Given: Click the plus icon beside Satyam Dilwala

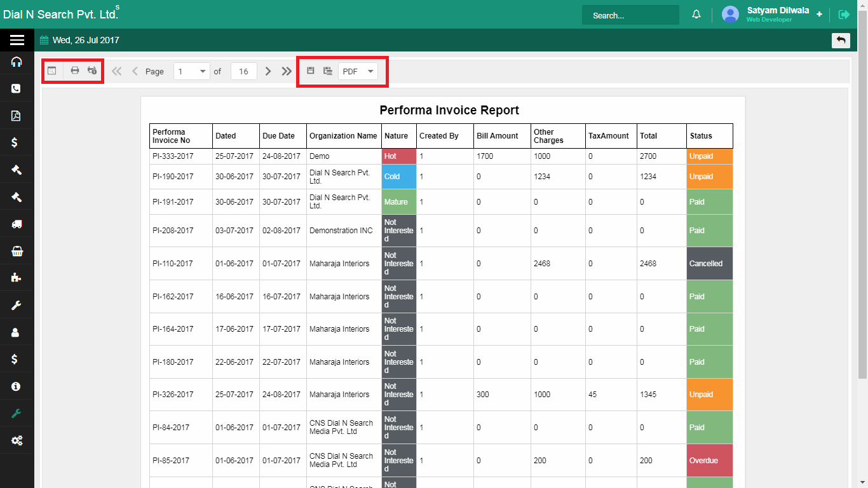Looking at the screenshot, I should (819, 14).
